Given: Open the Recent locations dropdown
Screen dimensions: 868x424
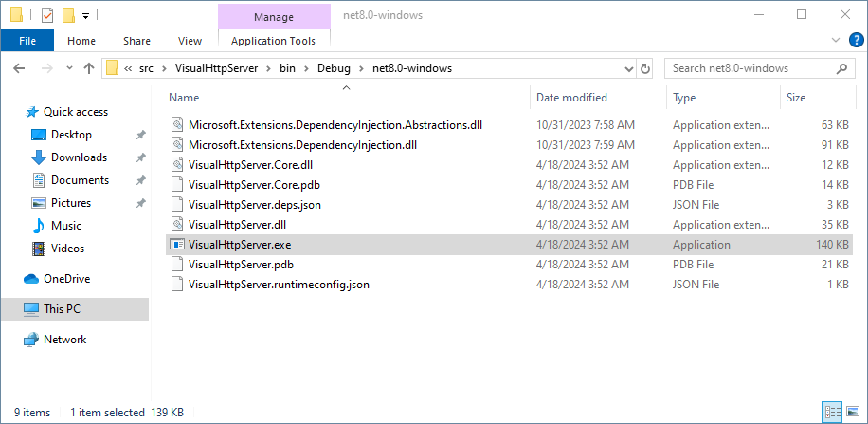Looking at the screenshot, I should [69, 68].
